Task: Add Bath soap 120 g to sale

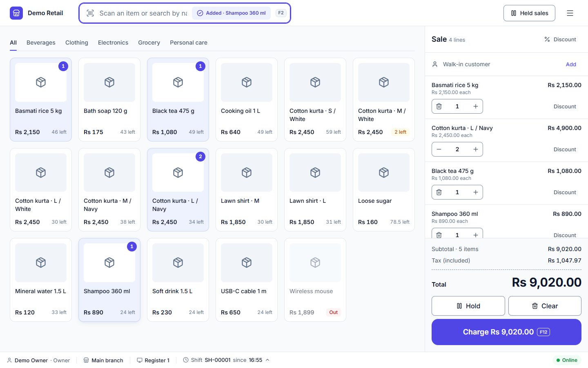Action: (109, 99)
